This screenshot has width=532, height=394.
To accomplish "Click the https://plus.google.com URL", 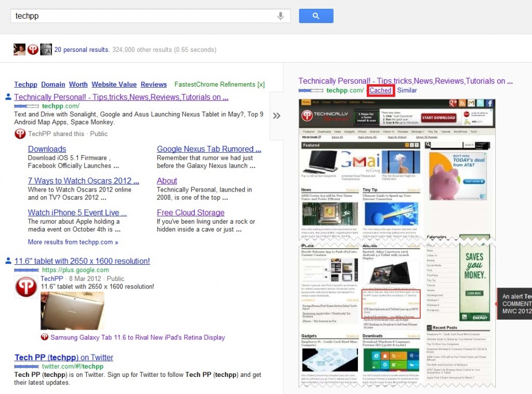I will (75, 270).
